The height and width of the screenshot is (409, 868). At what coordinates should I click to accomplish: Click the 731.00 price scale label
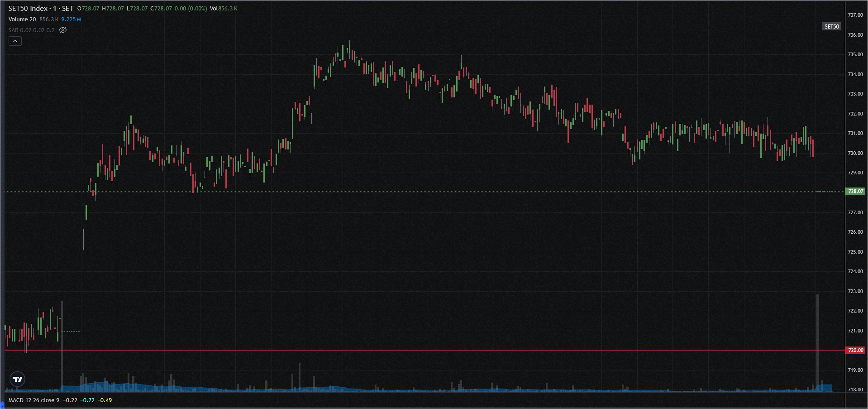point(855,133)
